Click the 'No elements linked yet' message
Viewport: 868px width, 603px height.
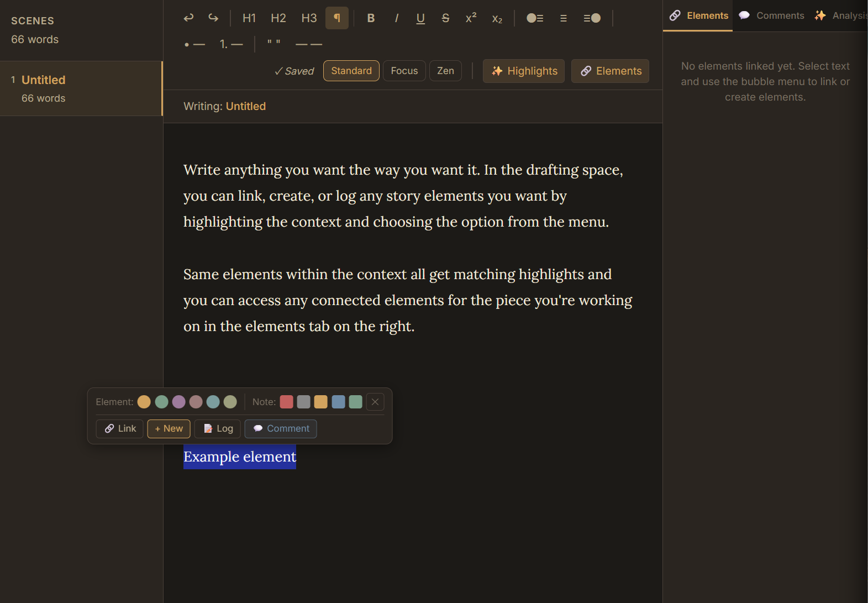pyautogui.click(x=765, y=81)
